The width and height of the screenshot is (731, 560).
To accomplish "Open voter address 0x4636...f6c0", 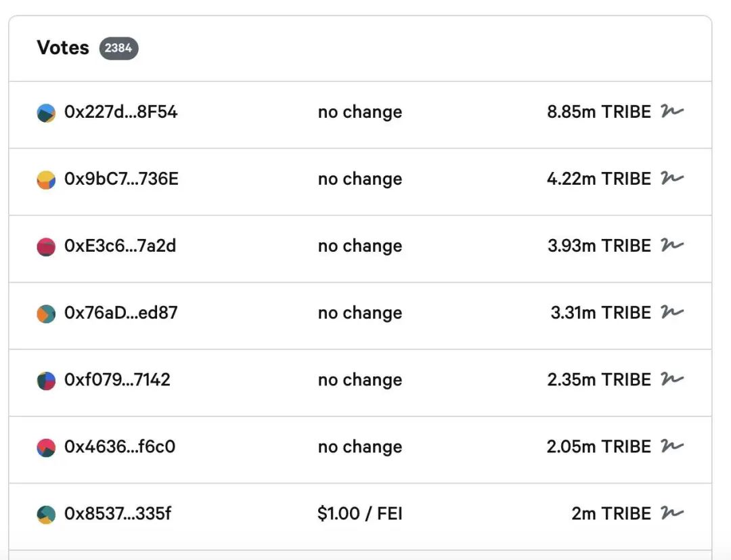I will click(120, 447).
